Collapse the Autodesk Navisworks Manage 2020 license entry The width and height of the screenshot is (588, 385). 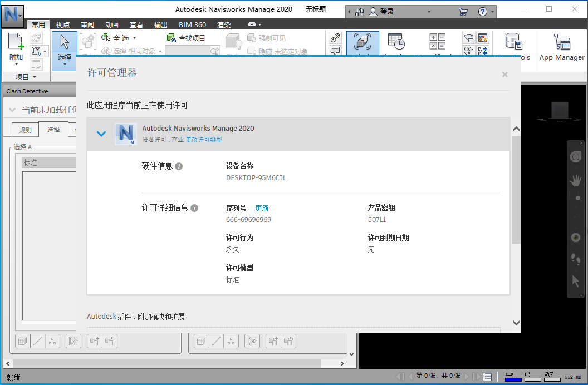101,134
